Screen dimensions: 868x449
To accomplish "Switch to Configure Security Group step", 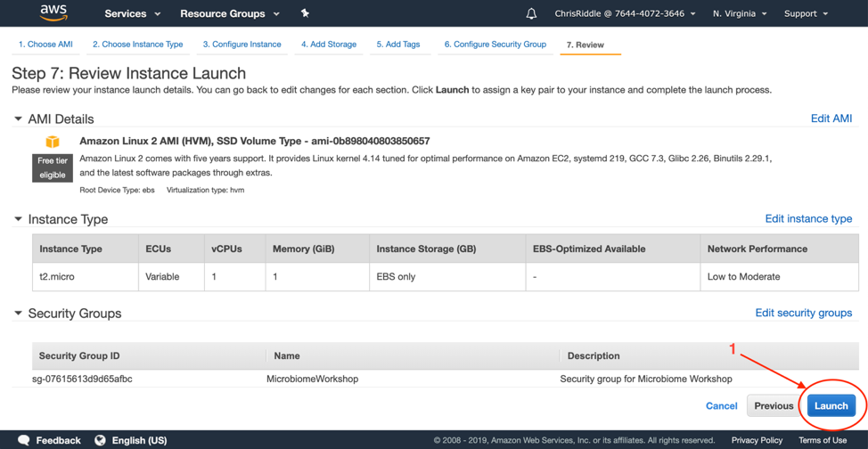I will coord(495,44).
